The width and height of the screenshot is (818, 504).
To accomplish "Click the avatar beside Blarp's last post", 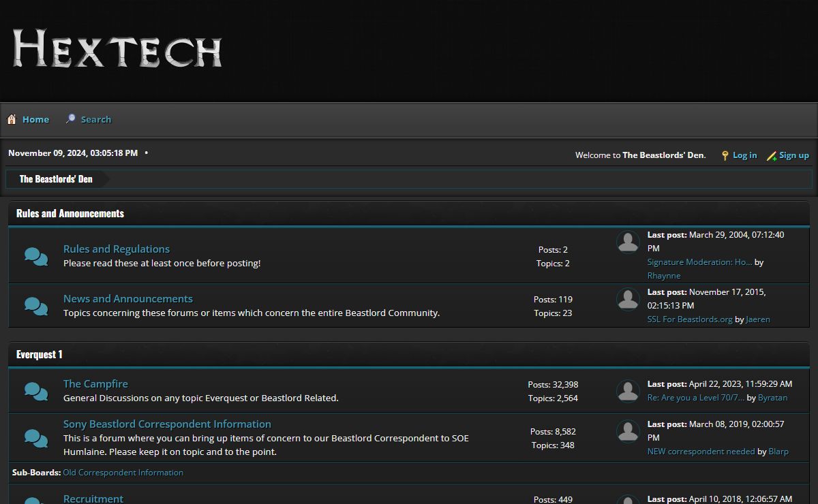I will [x=628, y=431].
